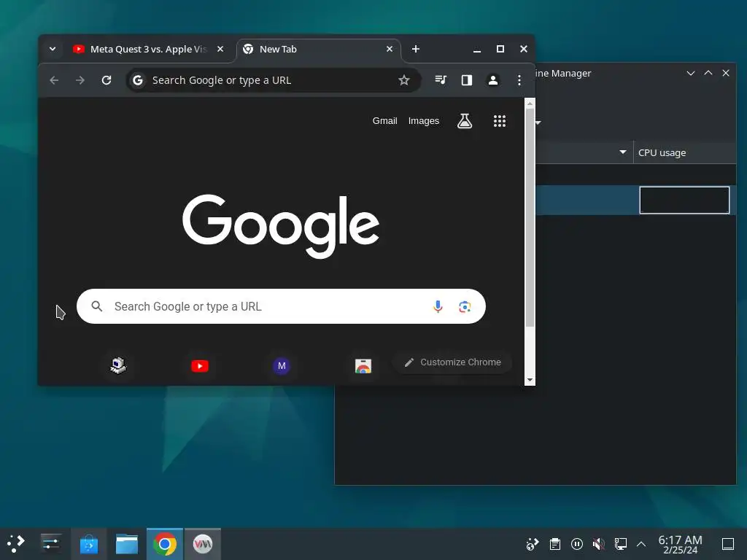Open Chrome three-dot menu
This screenshot has height=560, width=747.
(519, 80)
